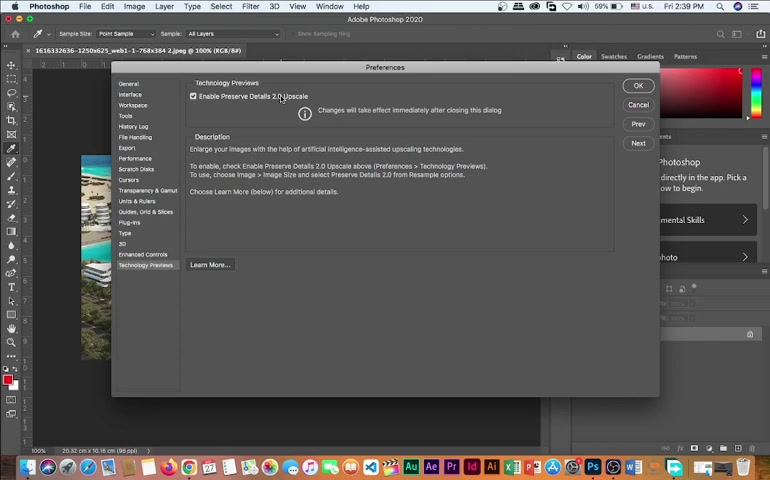
Task: Select the History Brush tool
Action: click(11, 203)
